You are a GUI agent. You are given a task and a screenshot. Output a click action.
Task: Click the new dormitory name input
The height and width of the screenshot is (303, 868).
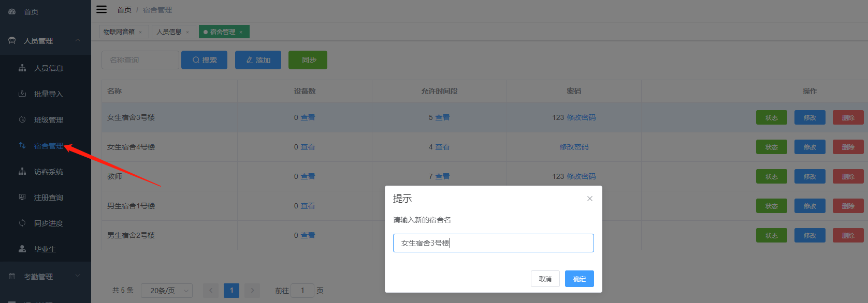[494, 243]
